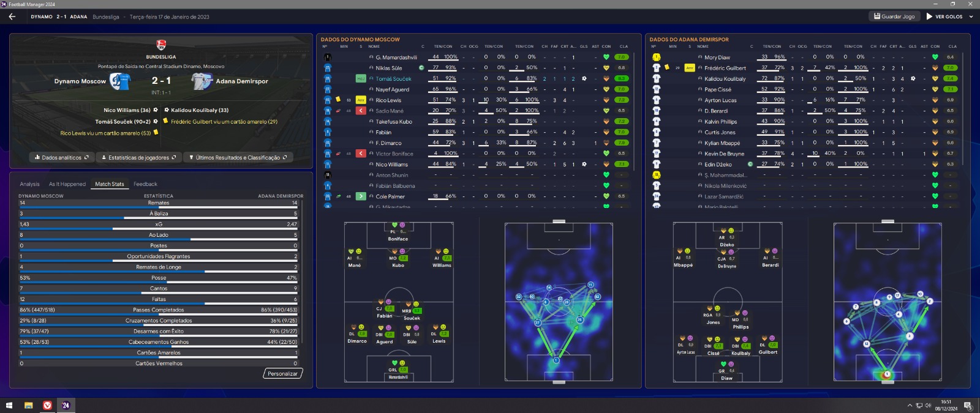Screen dimensions: 980x413
Task: Click the Posse statistic row
Action: [x=158, y=278]
